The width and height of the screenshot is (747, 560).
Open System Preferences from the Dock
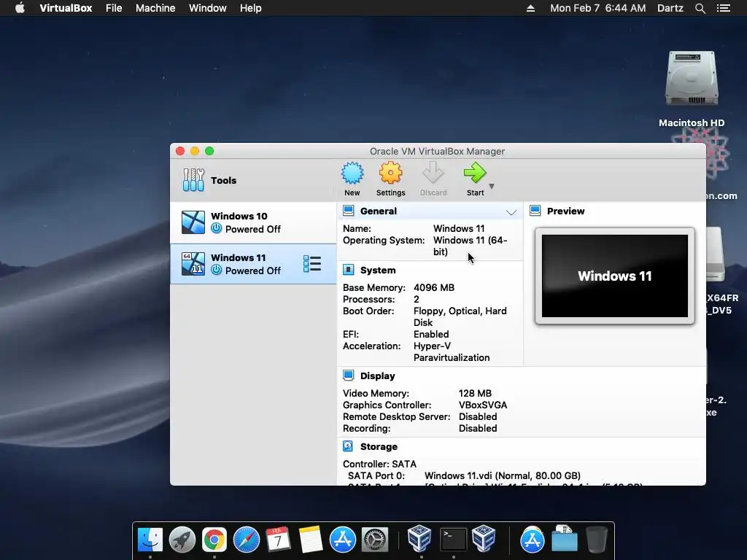[375, 540]
